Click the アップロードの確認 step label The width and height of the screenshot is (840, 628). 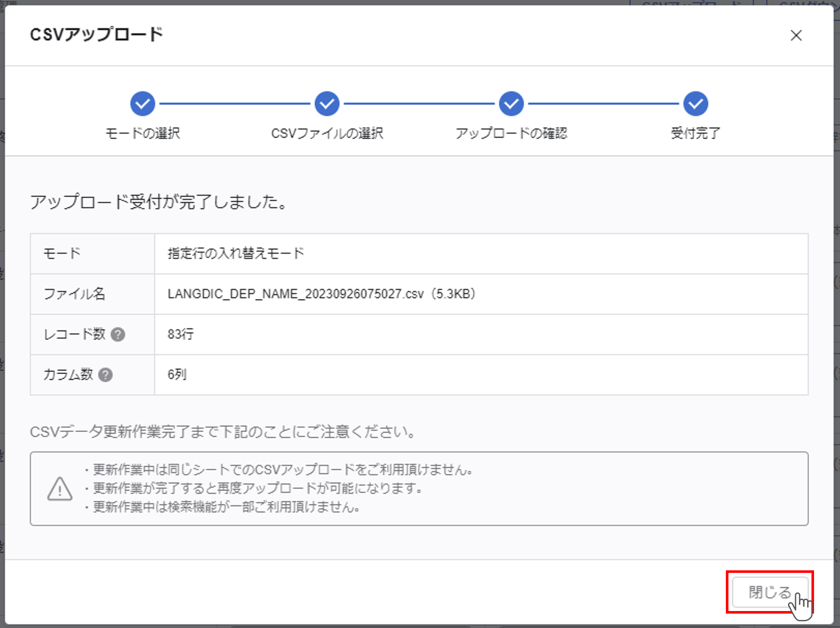coord(511,133)
